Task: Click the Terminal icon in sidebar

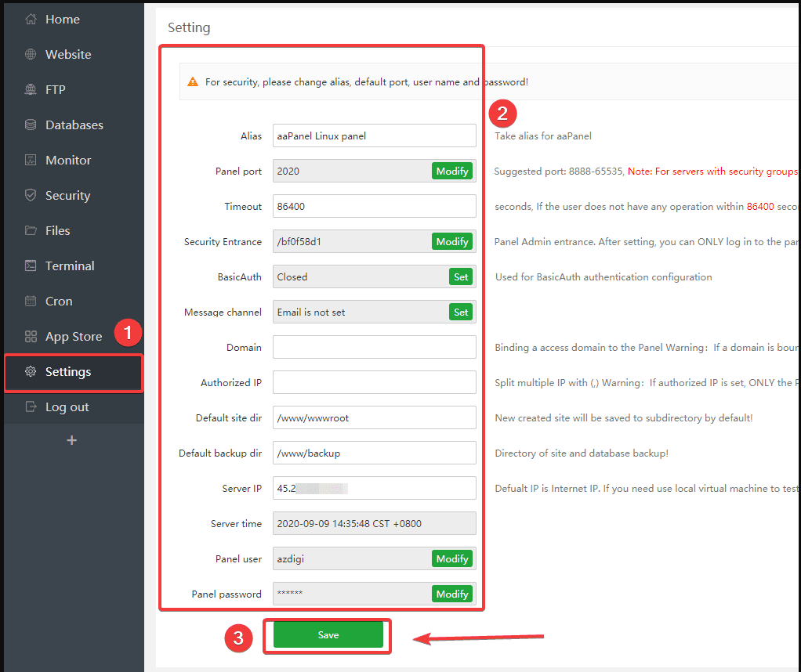Action: click(31, 266)
